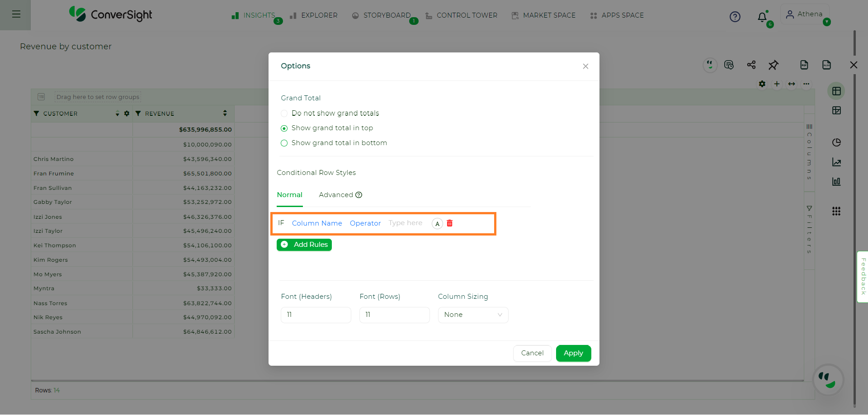
Task: Select 'Show grand total in bottom'
Action: pyautogui.click(x=334, y=143)
